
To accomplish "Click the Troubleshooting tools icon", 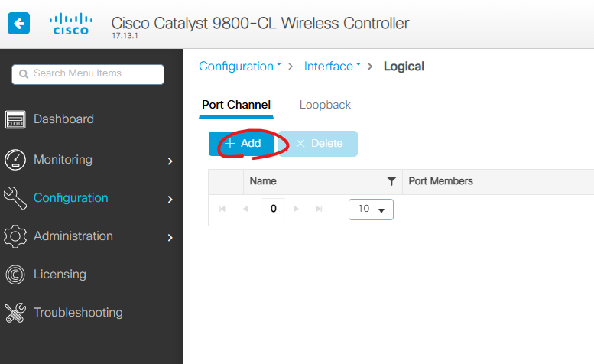I will click(x=15, y=313).
